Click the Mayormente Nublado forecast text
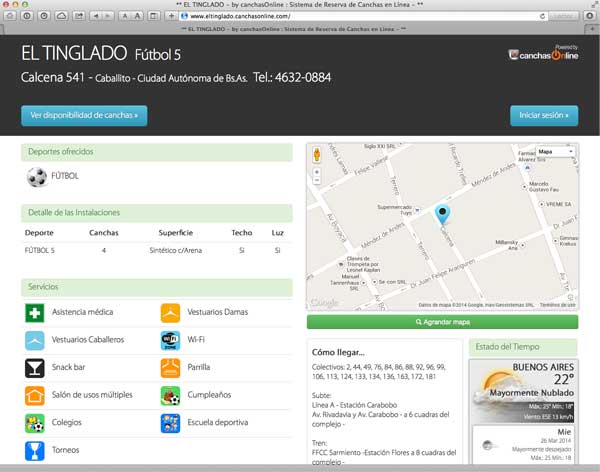600x472 pixels. coord(532,393)
